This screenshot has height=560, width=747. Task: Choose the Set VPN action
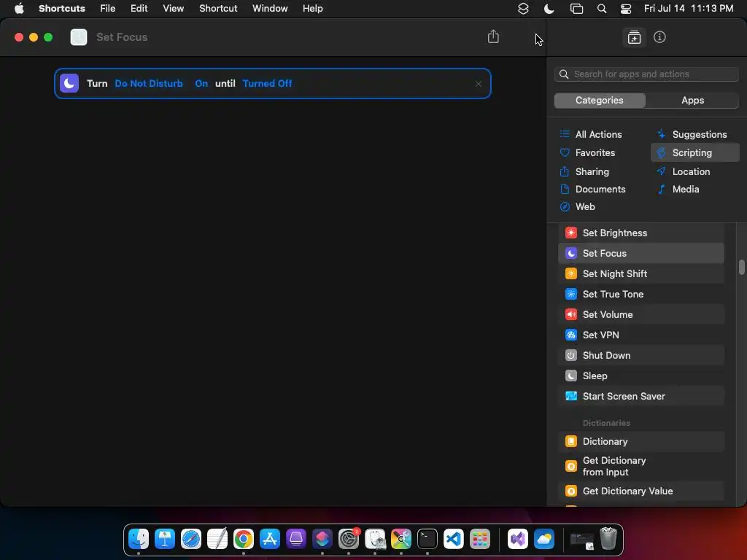[x=640, y=335]
